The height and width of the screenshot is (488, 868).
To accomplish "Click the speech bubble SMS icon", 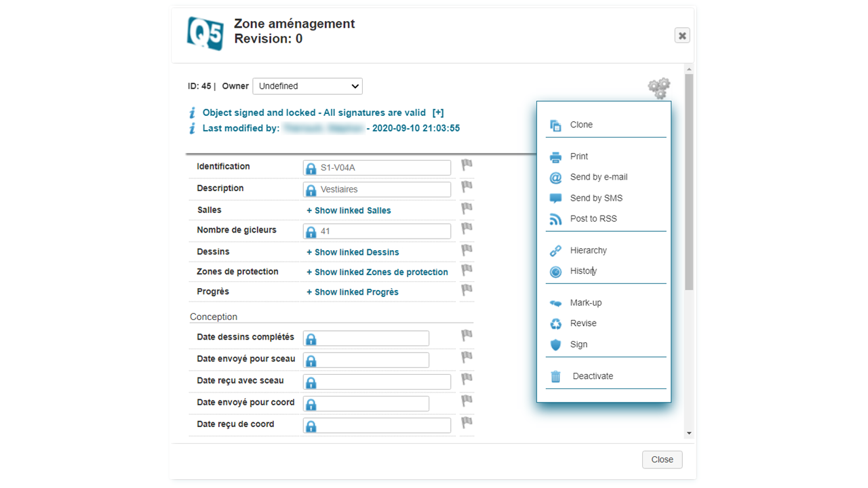I will 555,199.
